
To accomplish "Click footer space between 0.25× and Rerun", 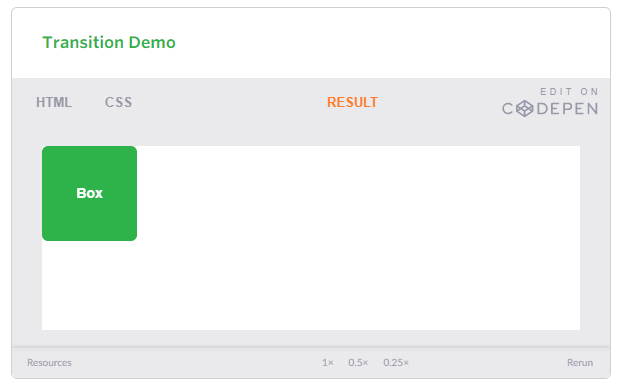I will [488, 363].
